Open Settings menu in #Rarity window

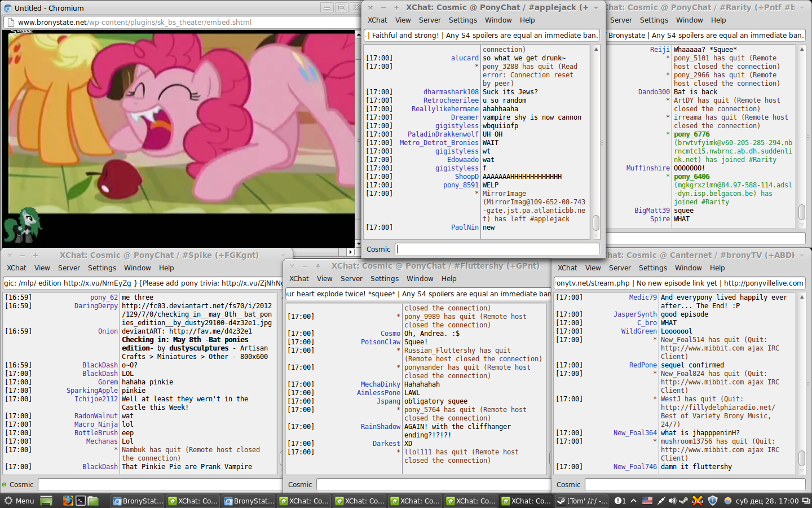(x=654, y=20)
